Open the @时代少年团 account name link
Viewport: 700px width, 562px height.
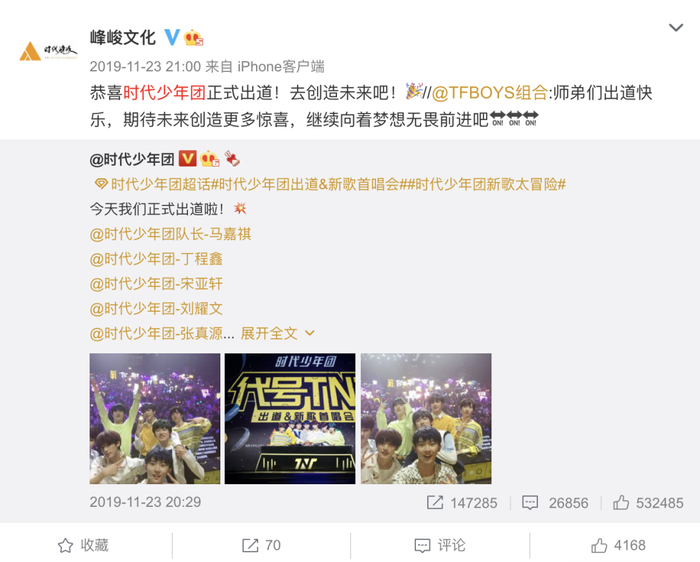(132, 159)
